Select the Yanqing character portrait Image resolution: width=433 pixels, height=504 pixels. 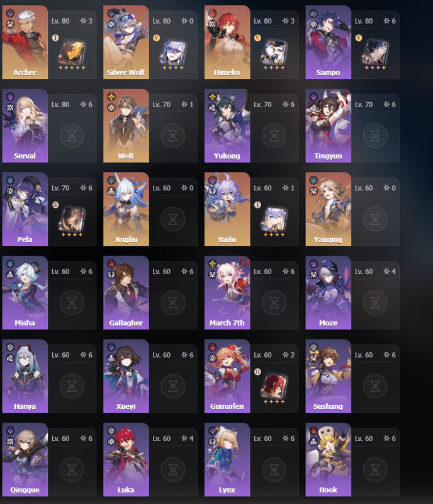click(329, 209)
